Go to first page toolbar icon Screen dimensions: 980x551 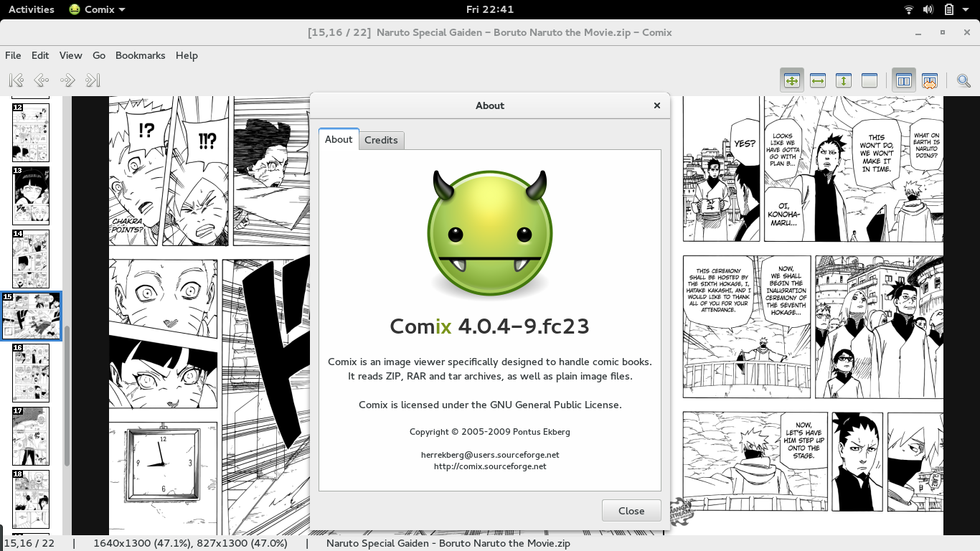17,80
